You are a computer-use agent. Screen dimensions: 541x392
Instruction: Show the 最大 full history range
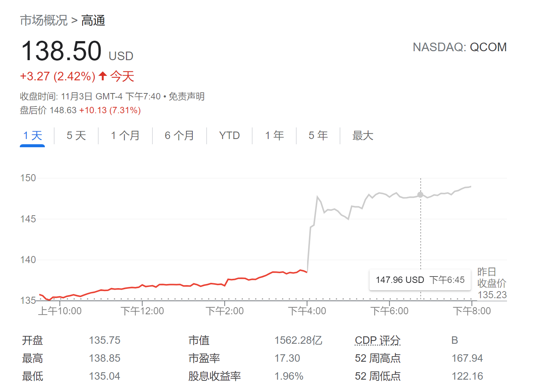point(363,135)
